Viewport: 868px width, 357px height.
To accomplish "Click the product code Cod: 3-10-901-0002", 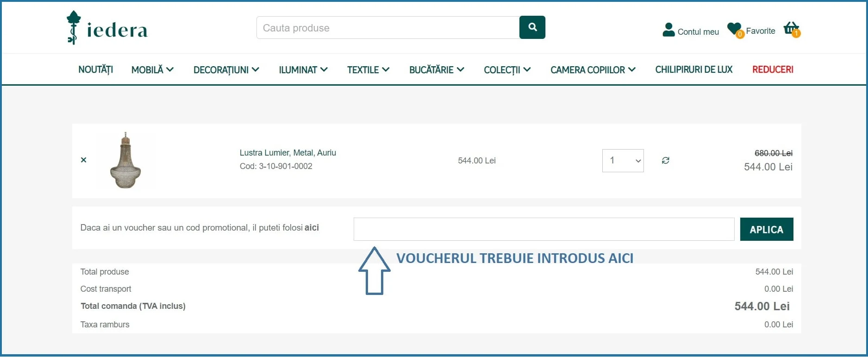I will [x=276, y=166].
